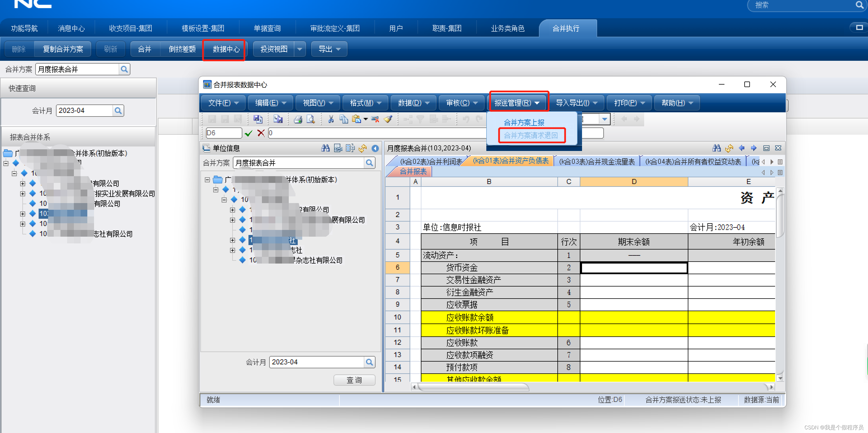Go to previous report with blue left arrow
Viewport: 868px width, 433px height.
[742, 148]
